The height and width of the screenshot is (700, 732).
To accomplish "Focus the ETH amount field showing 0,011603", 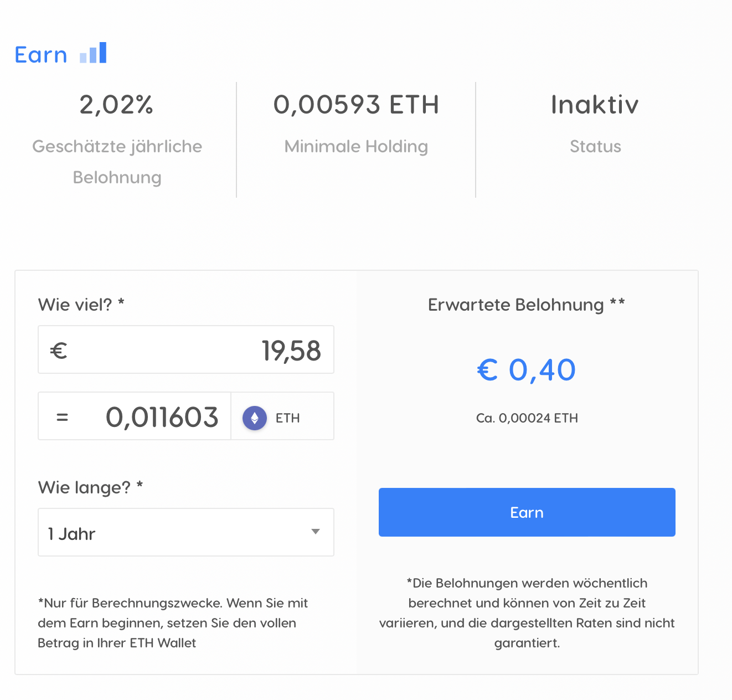I will click(x=135, y=416).
